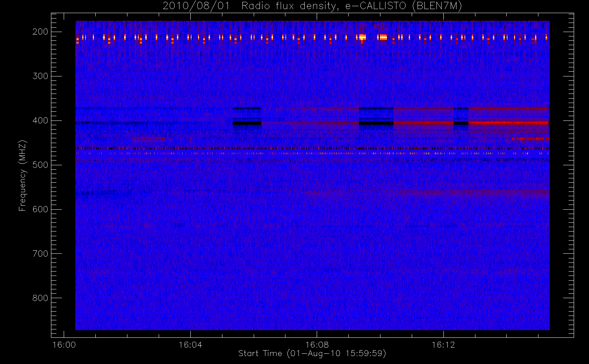Click the 'Start Time (01-Aug-10 15:59:59)' axis label
Screen dimensions: 589x364
(312, 353)
